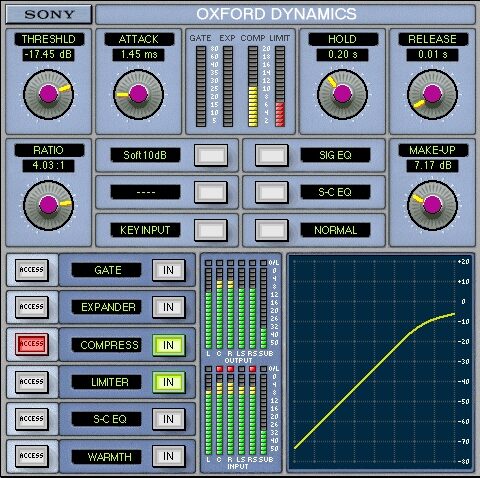Click the 0.01 s release value field

click(x=432, y=55)
